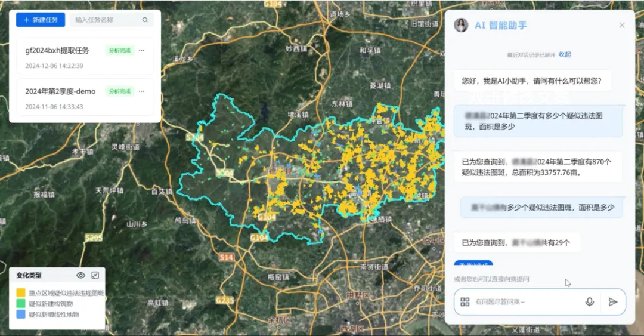Open the more menu for 2024年第2季度-demo
This screenshot has height=336, width=644.
(x=141, y=91)
